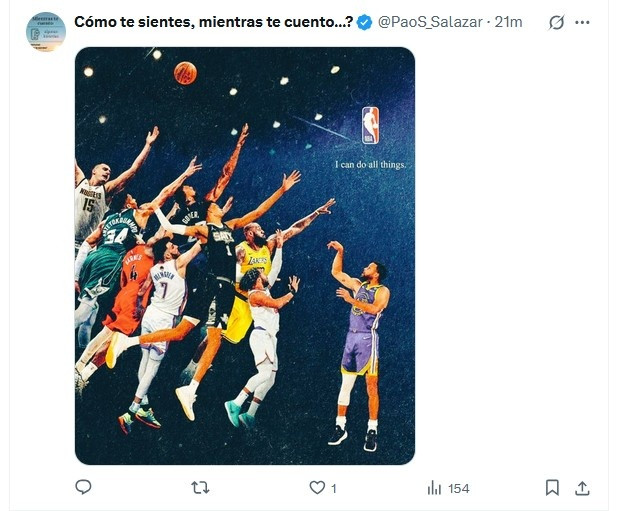Screen dimensions: 620x511
Task: Open the three-dot More options menu
Action: click(x=583, y=22)
